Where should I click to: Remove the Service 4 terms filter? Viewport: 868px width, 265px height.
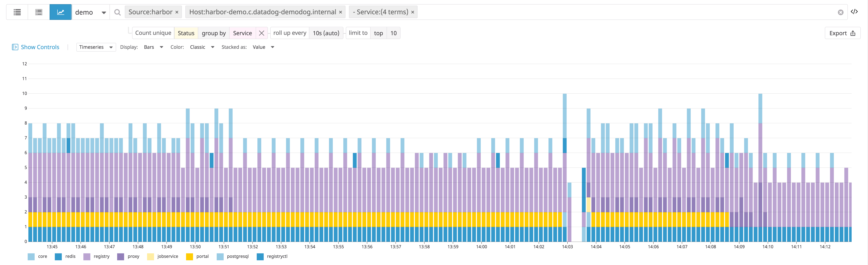coord(413,12)
